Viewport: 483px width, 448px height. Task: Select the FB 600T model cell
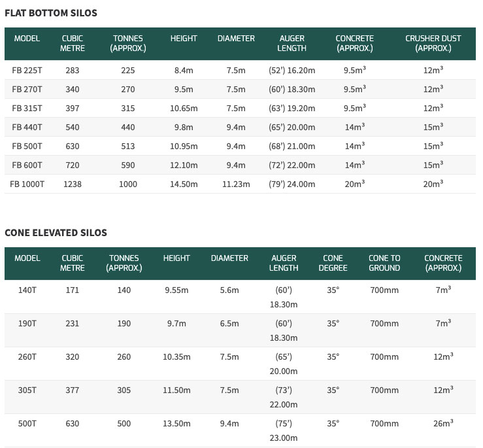pyautogui.click(x=27, y=165)
